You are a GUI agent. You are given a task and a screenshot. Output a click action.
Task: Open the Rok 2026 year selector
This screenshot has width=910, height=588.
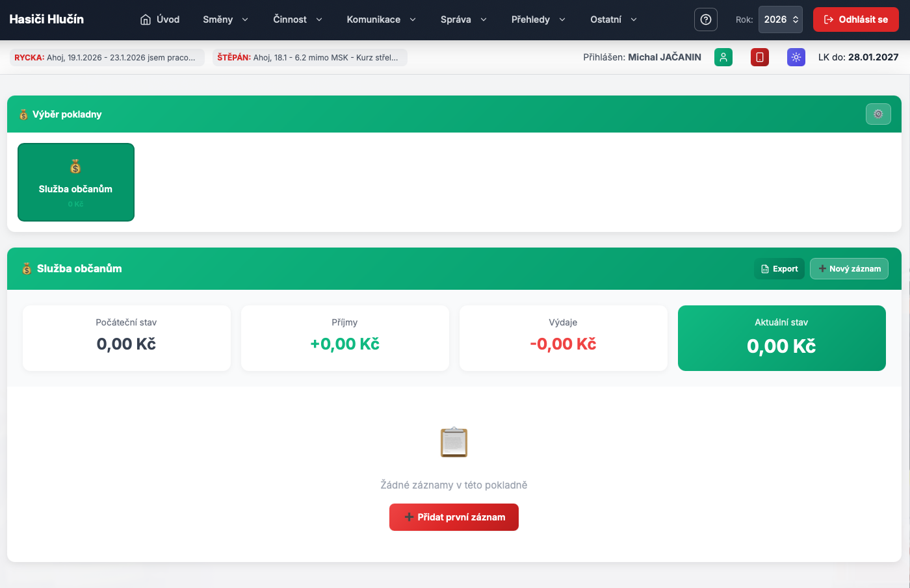780,19
